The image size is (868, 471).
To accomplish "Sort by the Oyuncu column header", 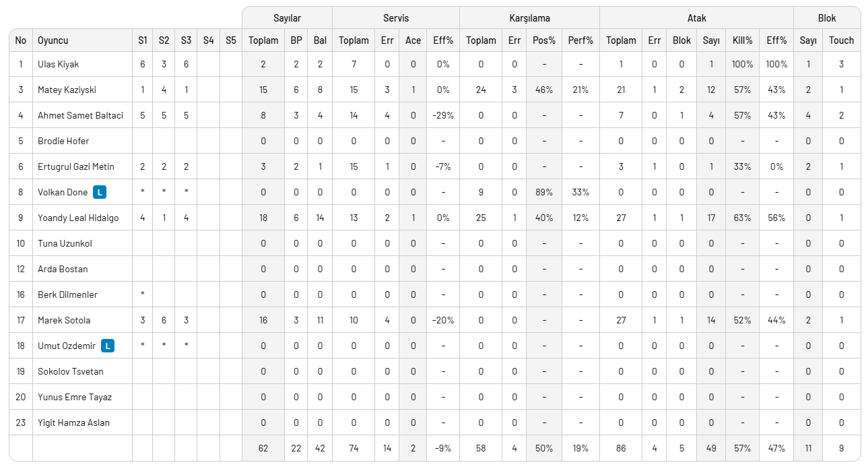I will pyautogui.click(x=53, y=40).
